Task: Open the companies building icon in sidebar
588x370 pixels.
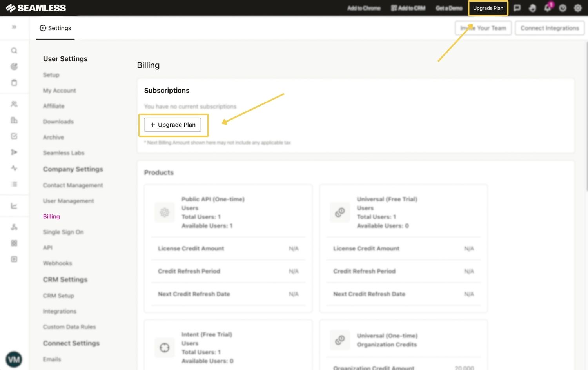Action: tap(14, 120)
